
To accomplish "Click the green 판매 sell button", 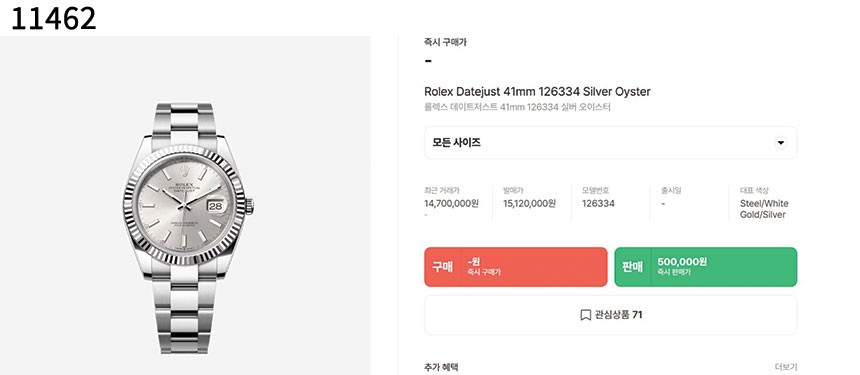I will tap(705, 267).
